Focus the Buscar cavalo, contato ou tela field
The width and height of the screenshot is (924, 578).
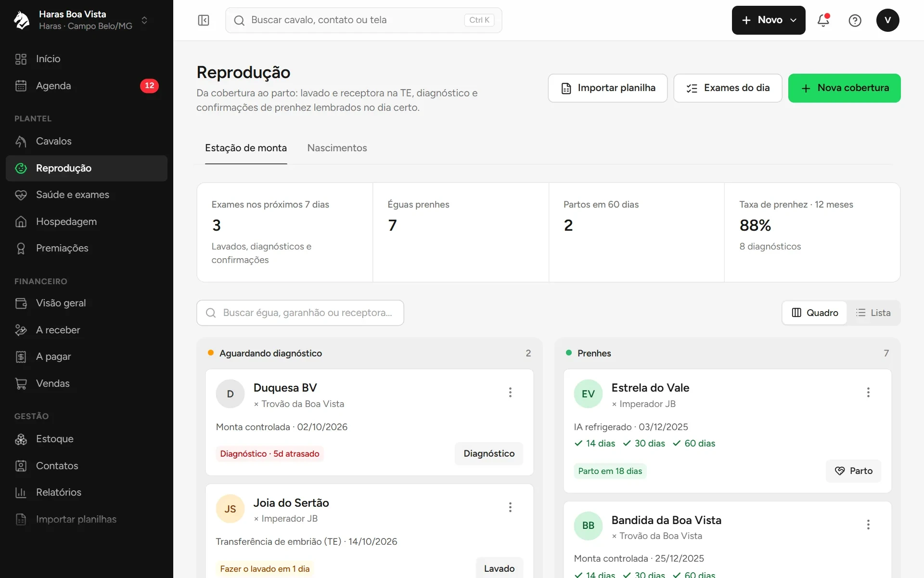tap(363, 20)
